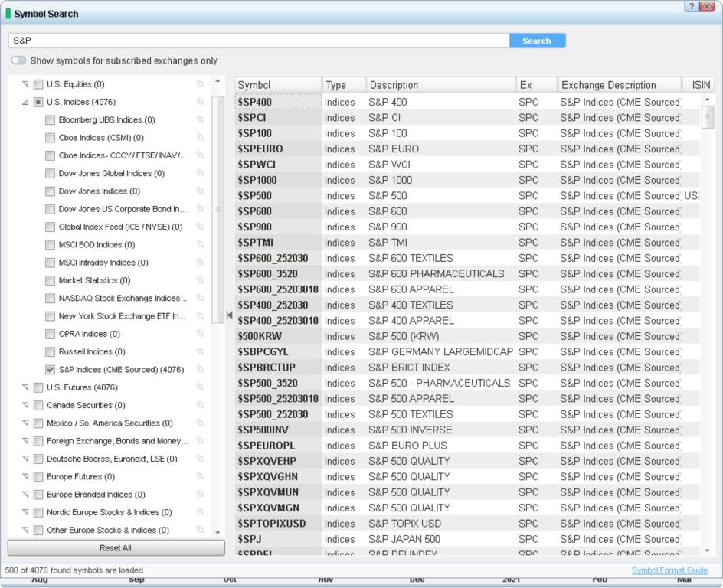Check the OPRA Indices checkbox
Image resolution: width=723 pixels, height=588 pixels.
point(51,334)
